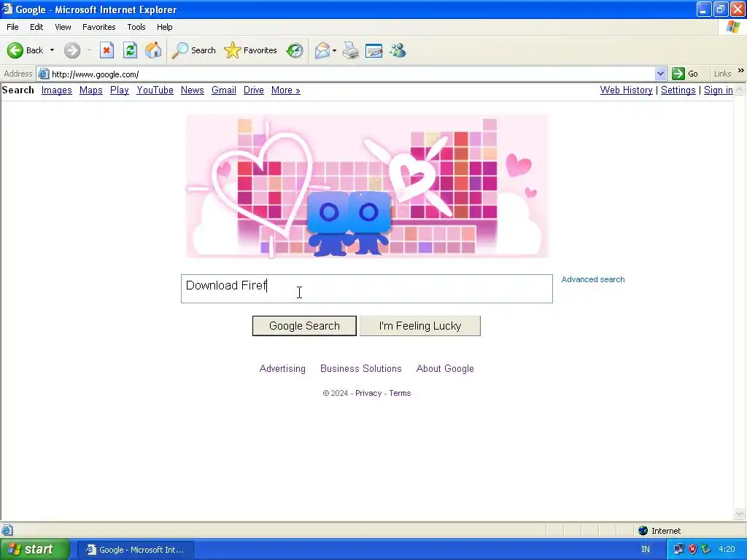Expand the Links toolbar chevron

click(741, 71)
